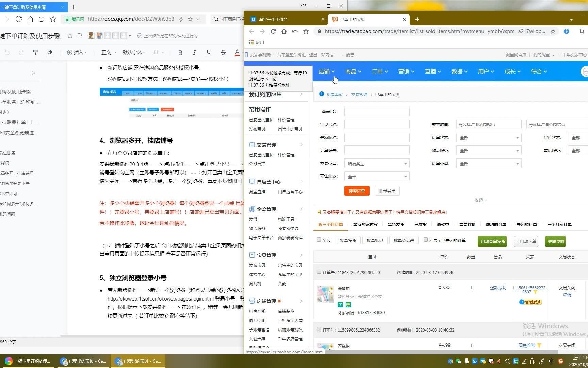The image size is (588, 368).
Task: Switch to 退款中 tab
Action: pyautogui.click(x=443, y=224)
